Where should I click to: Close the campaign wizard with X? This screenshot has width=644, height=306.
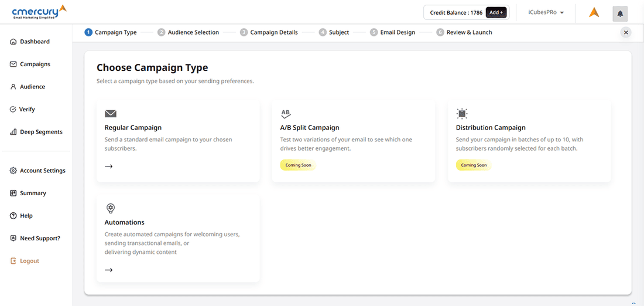pos(626,33)
